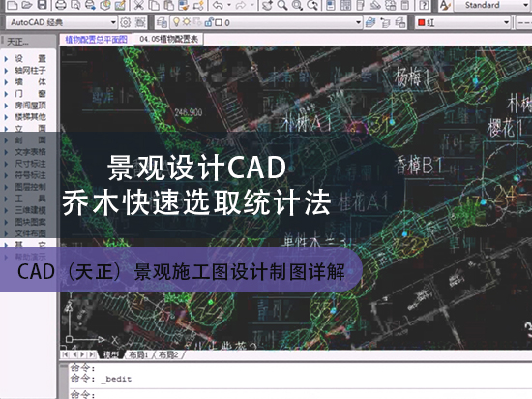Expand the 轴网柱子 menu triangle
This screenshot has width=532, height=399.
tap(6, 71)
